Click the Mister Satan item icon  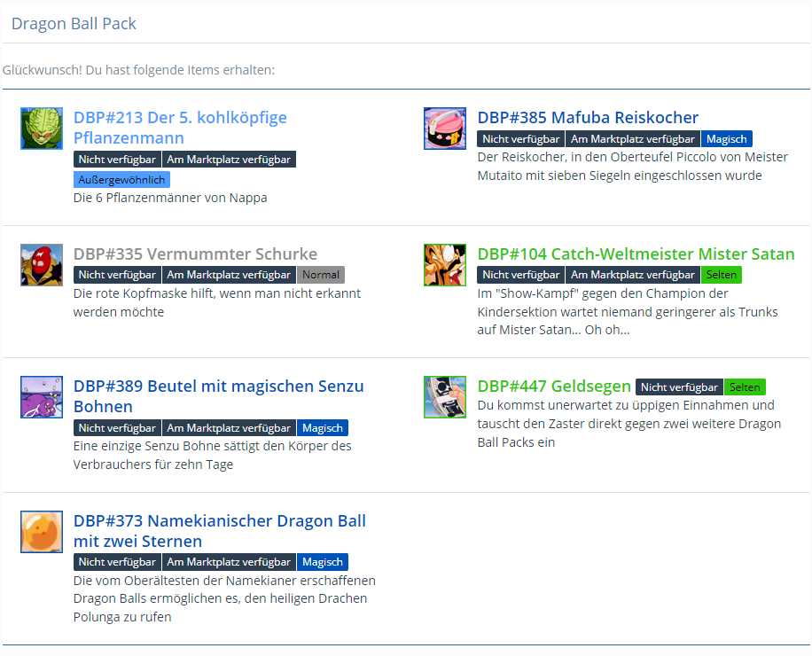pos(445,265)
